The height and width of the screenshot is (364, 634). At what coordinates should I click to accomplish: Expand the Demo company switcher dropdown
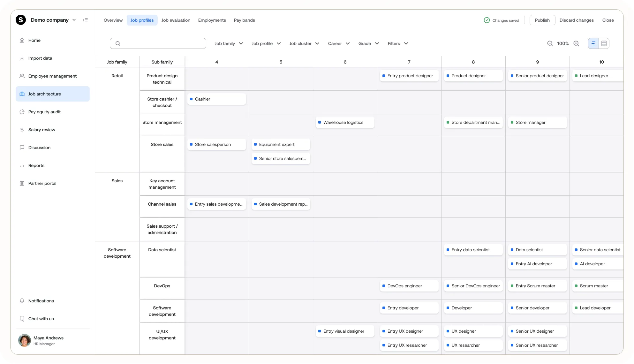click(74, 20)
